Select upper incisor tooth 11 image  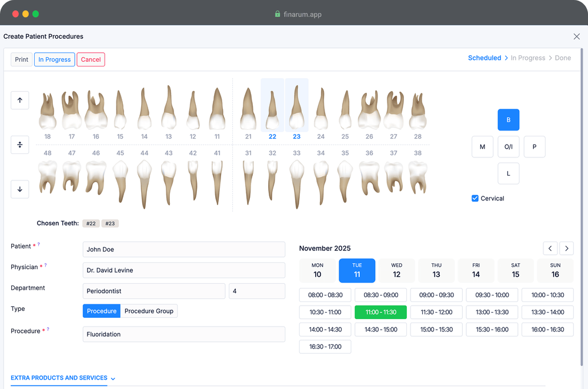click(217, 110)
